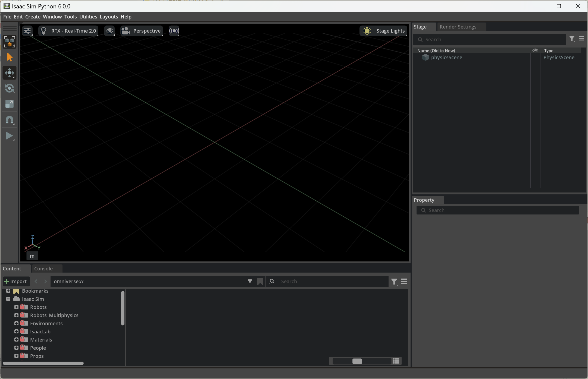Image resolution: width=588 pixels, height=379 pixels.
Task: Expand the Robots folder
Action: tap(16, 307)
